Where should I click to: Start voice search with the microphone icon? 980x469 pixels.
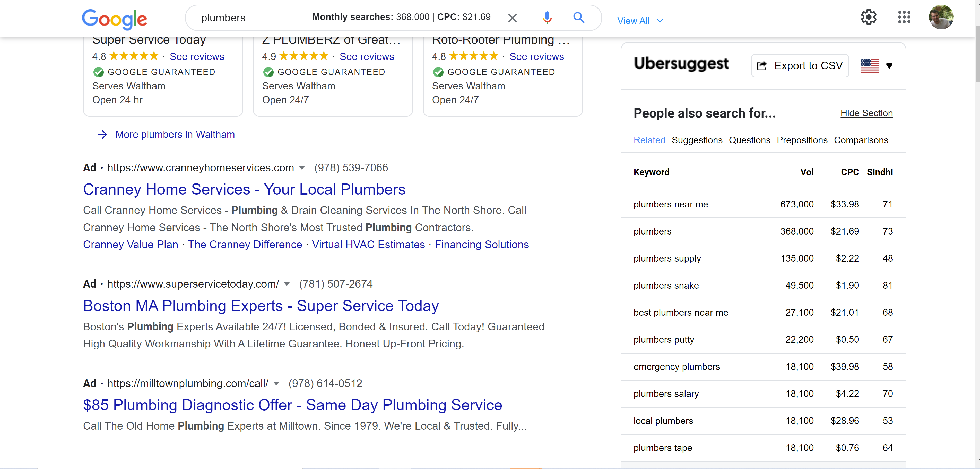547,18
